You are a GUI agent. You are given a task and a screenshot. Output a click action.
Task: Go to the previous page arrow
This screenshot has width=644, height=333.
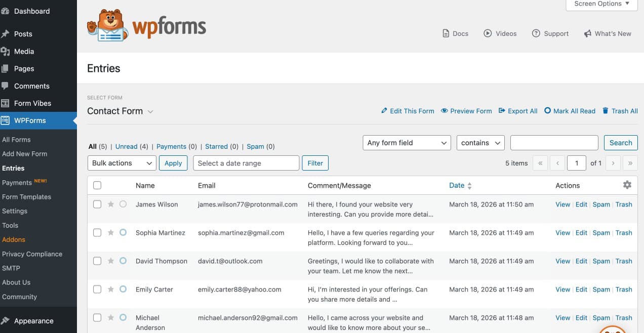[557, 163]
